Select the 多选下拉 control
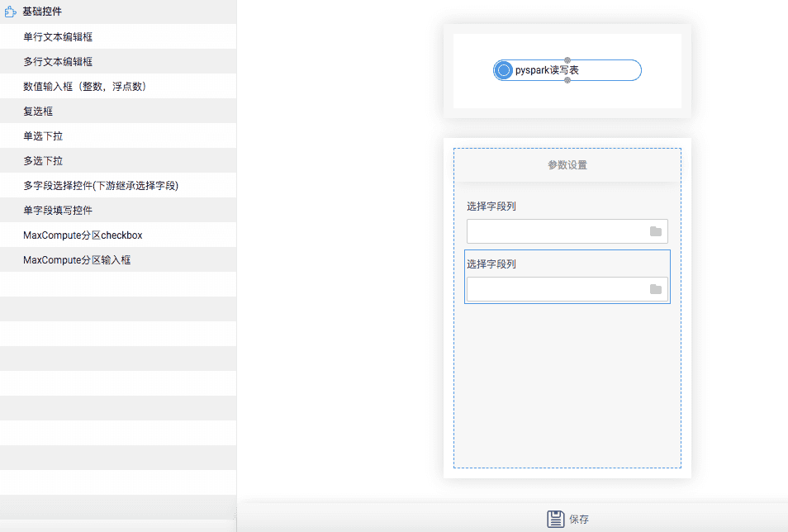788x532 pixels. point(118,160)
